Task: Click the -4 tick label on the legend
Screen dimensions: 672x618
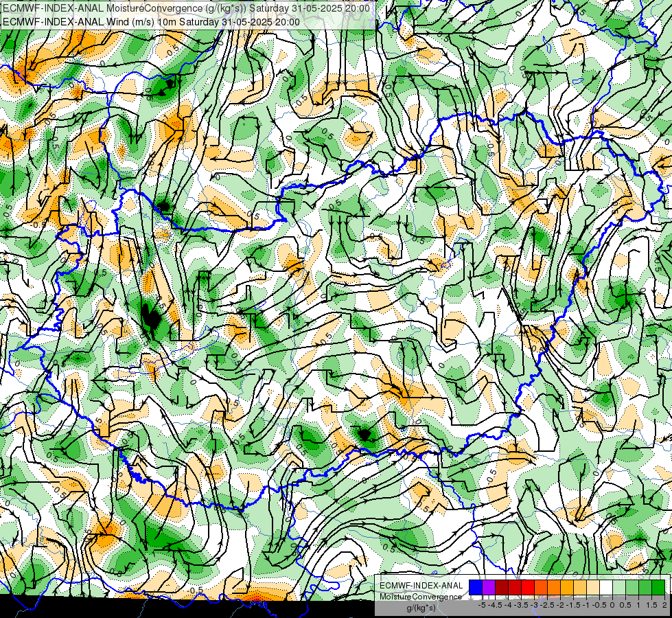Action: [x=508, y=605]
